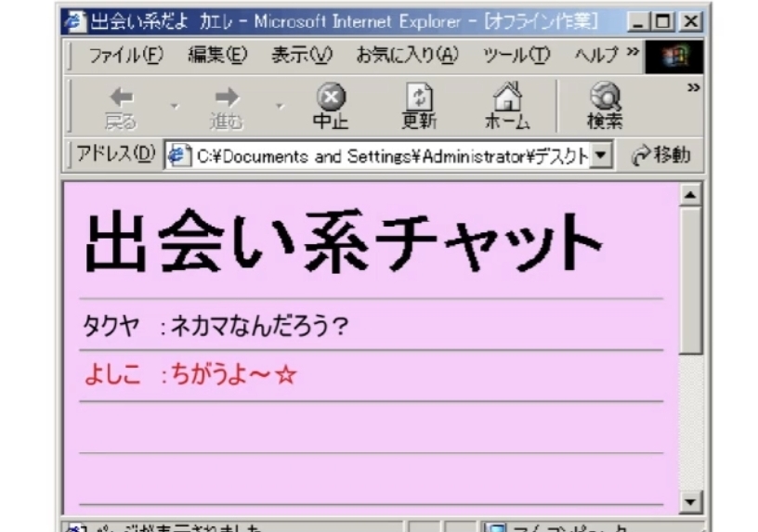Expand the address bar dropdown arrow
The height and width of the screenshot is (532, 758).
click(x=605, y=155)
